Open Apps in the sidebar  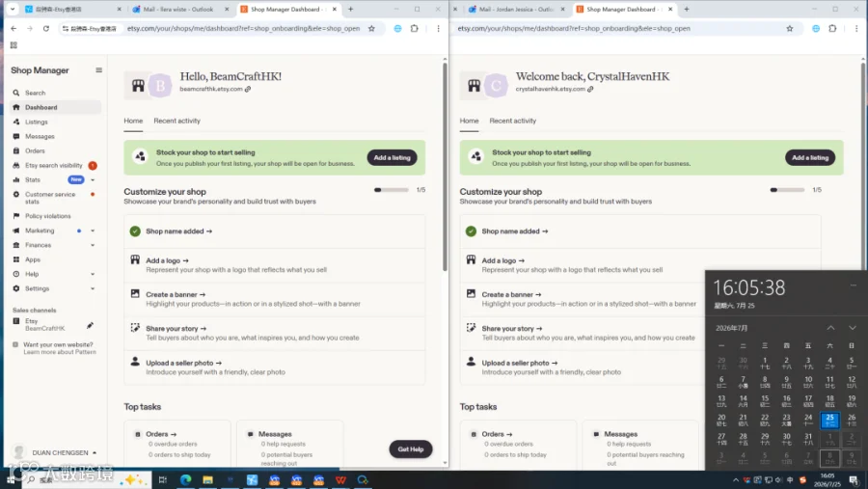(x=32, y=259)
